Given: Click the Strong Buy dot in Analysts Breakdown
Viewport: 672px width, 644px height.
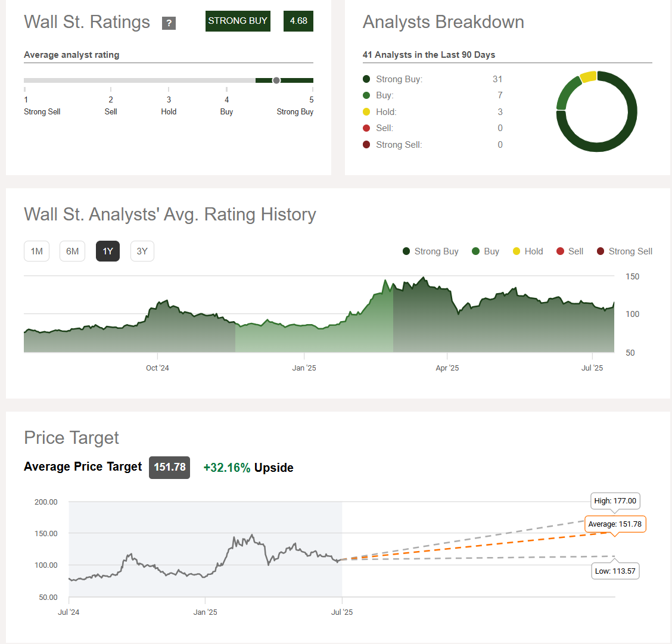Looking at the screenshot, I should pos(366,79).
